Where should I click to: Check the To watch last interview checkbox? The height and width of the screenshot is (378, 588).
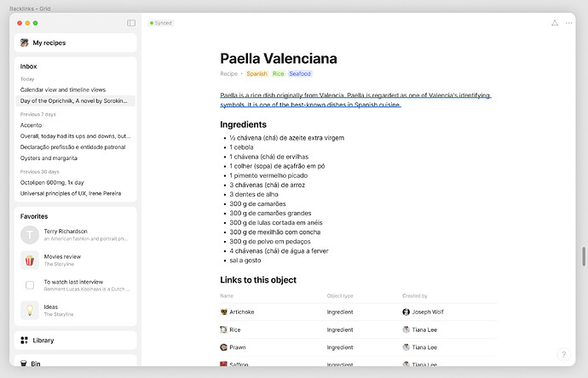[30, 285]
